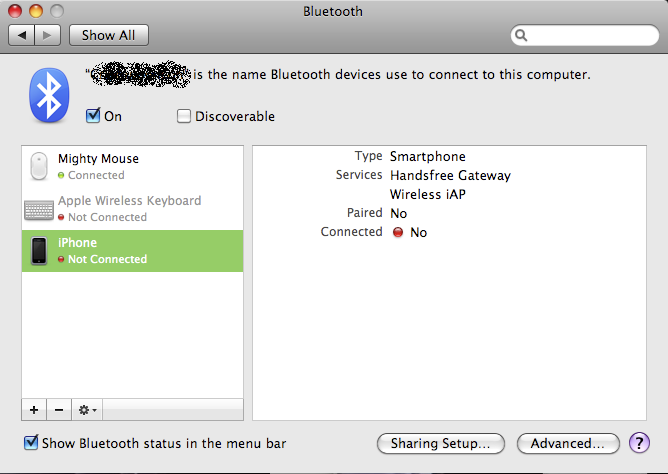
Task: Go back with the left arrow button
Action: pos(23,35)
